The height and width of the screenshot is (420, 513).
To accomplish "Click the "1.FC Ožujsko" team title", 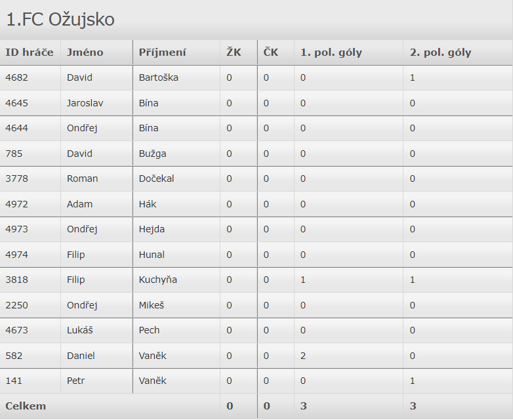I will tap(60, 20).
